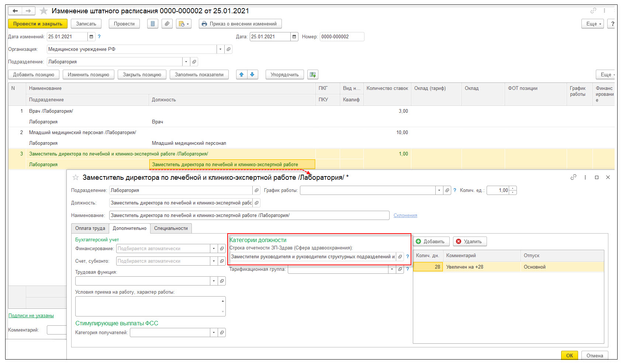
Task: Expand the Финансирование dropdown
Action: 214,248
